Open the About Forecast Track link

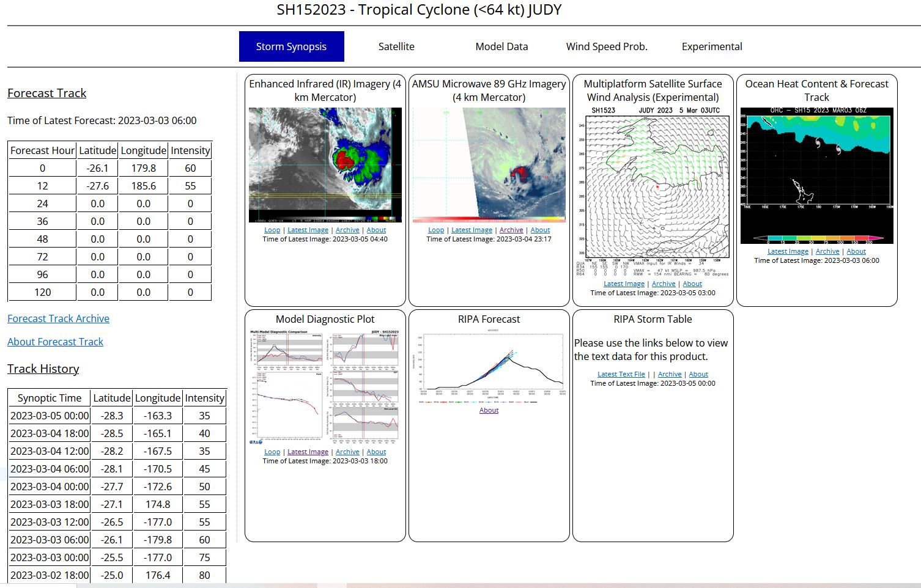[x=55, y=342]
